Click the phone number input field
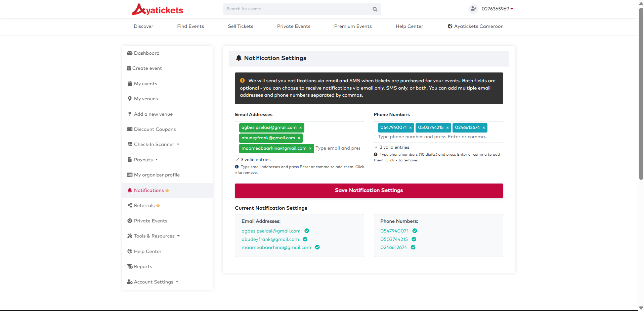Image resolution: width=644 pixels, height=311 pixels. [437, 137]
